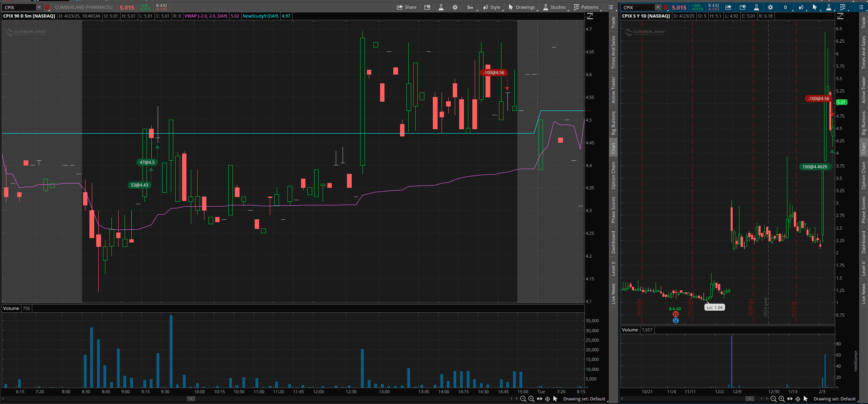Open the Patterns menu on the left chart
Viewport: 868px width, 404px height.
586,7
